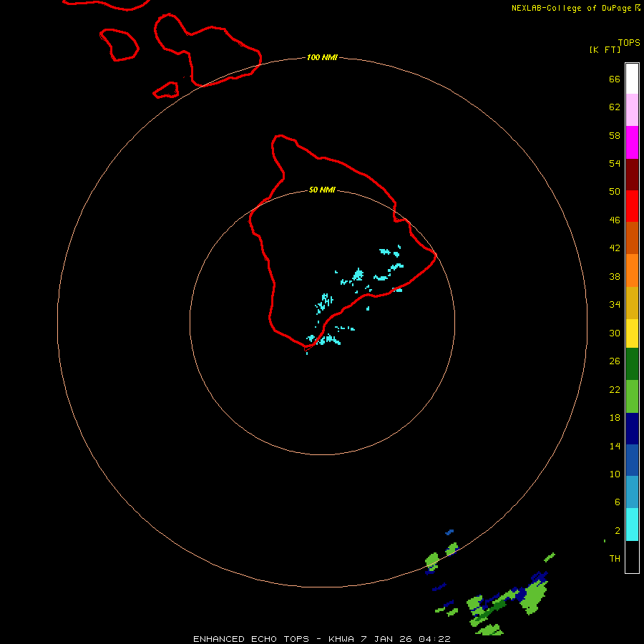Click the legend value '30'

pyautogui.click(x=615, y=333)
